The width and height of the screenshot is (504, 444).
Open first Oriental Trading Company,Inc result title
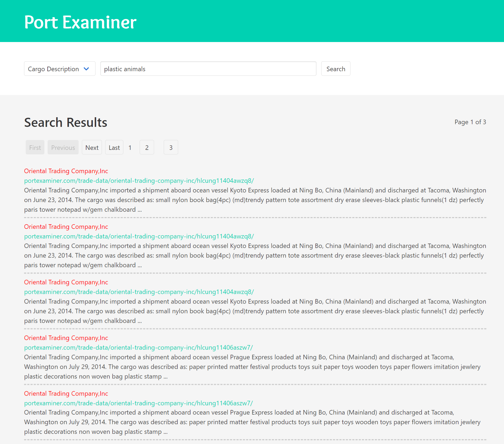click(x=66, y=171)
